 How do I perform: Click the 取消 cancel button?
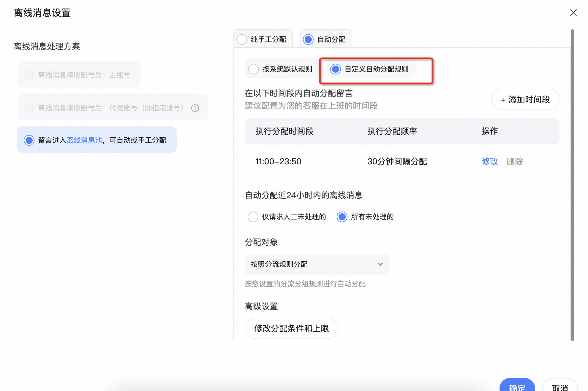point(560,385)
